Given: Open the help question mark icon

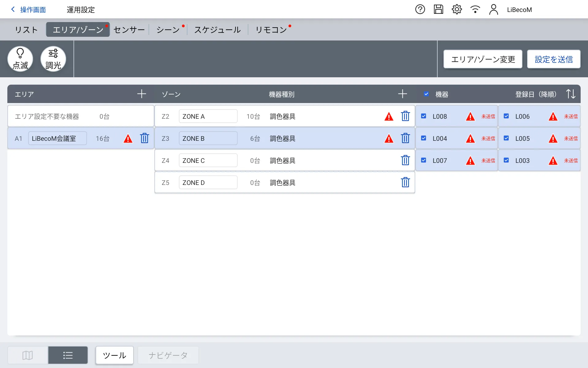Looking at the screenshot, I should click(420, 10).
